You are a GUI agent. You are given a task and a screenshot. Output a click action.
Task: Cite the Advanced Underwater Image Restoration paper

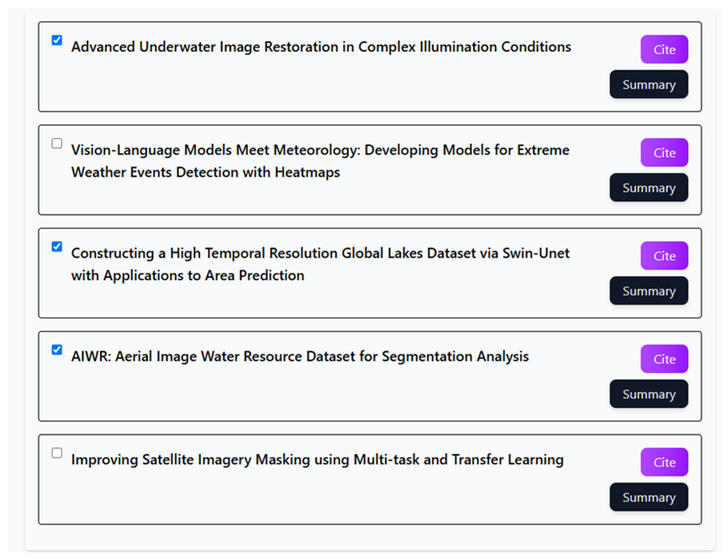[664, 49]
